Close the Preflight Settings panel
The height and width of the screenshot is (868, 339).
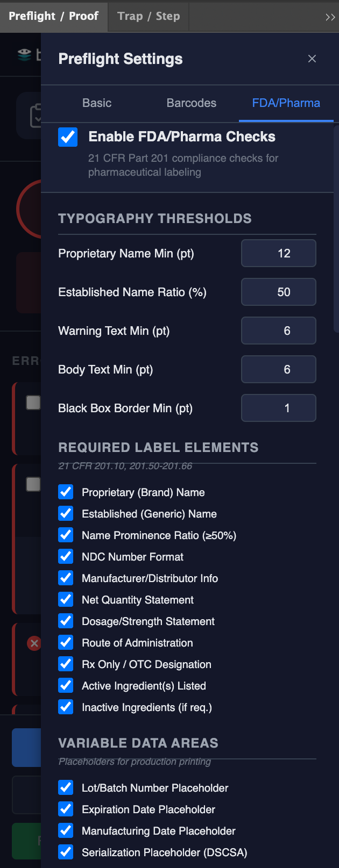[x=312, y=59]
